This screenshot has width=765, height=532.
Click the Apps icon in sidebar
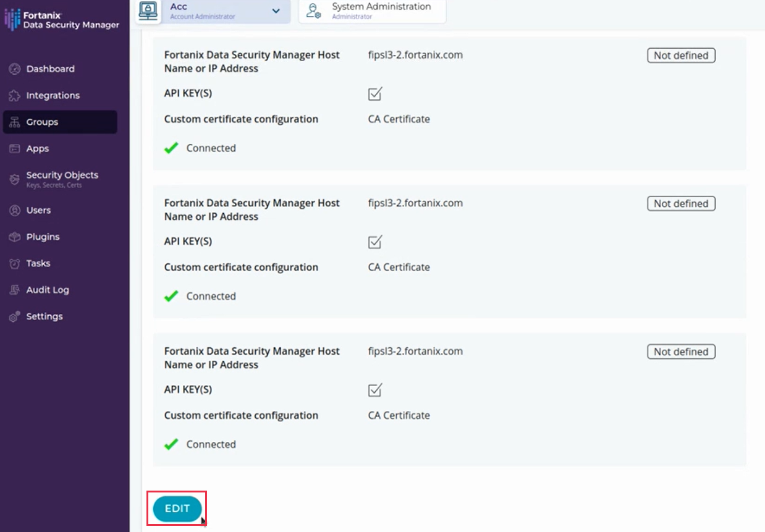point(15,149)
